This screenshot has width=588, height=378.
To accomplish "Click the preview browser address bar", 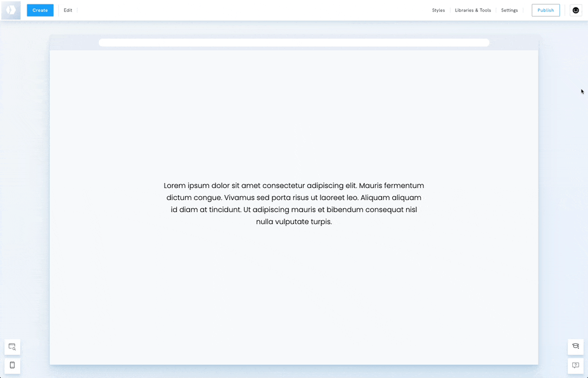I will coord(294,42).
